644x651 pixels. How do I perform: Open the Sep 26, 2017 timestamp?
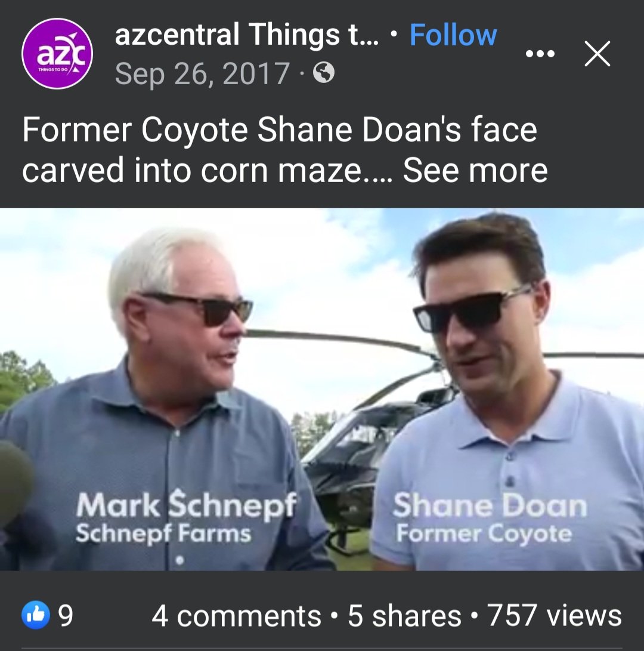pyautogui.click(x=202, y=73)
